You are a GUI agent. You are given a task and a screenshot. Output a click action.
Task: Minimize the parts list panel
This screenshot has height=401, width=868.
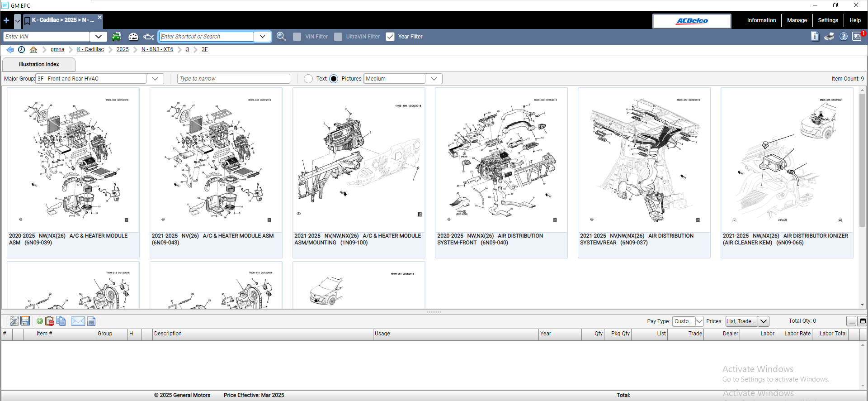point(852,321)
